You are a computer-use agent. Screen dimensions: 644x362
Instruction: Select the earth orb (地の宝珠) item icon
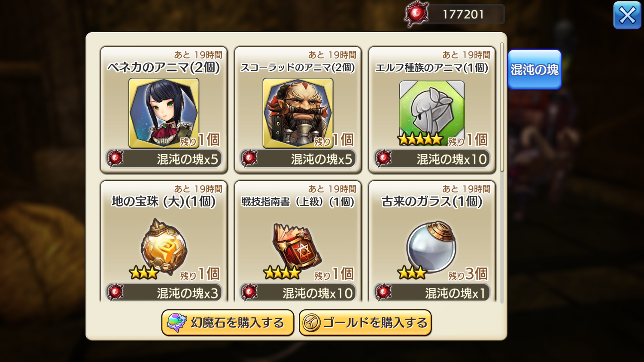(164, 246)
